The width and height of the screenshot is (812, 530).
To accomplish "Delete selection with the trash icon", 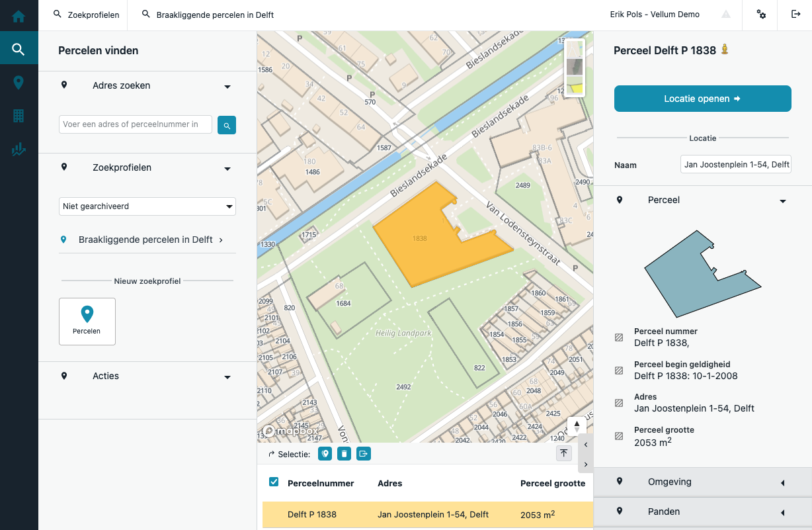I will tap(344, 453).
